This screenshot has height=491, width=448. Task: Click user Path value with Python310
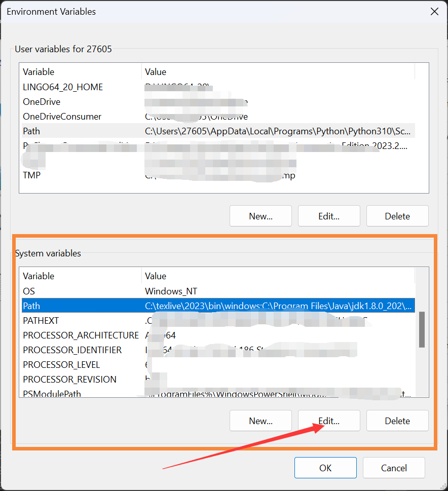pyautogui.click(x=278, y=131)
